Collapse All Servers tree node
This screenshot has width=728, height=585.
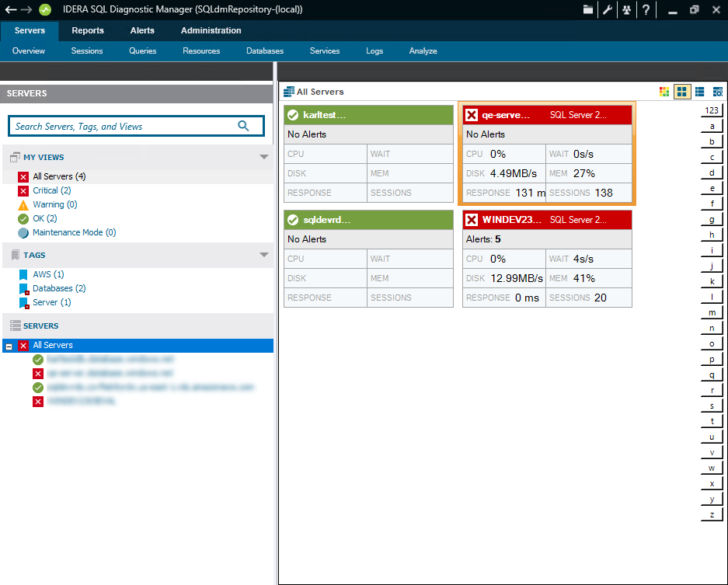click(x=9, y=346)
